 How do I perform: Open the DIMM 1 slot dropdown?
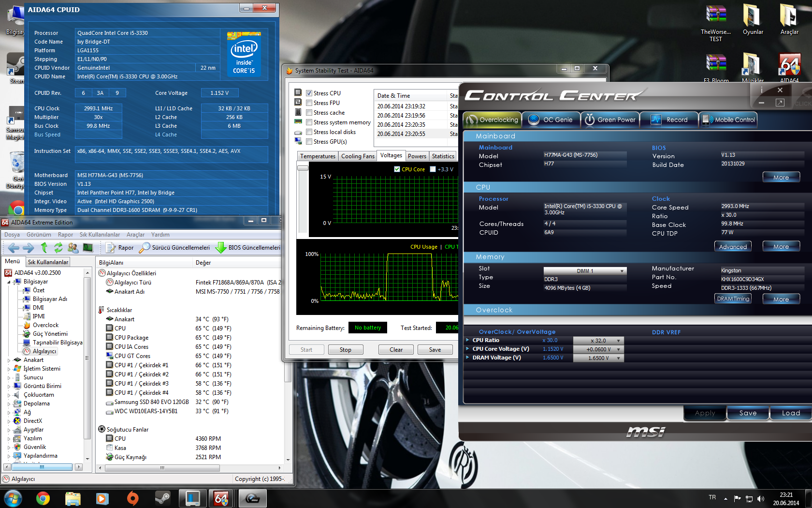pyautogui.click(x=585, y=271)
